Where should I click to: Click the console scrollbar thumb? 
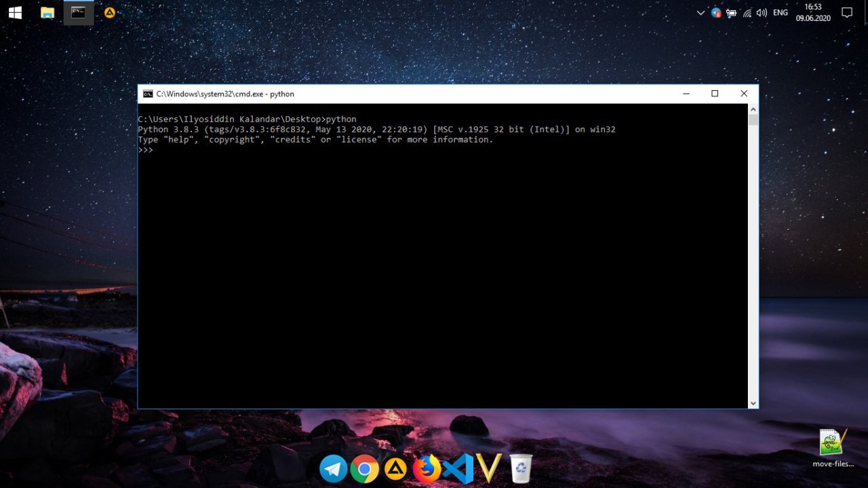tap(753, 120)
